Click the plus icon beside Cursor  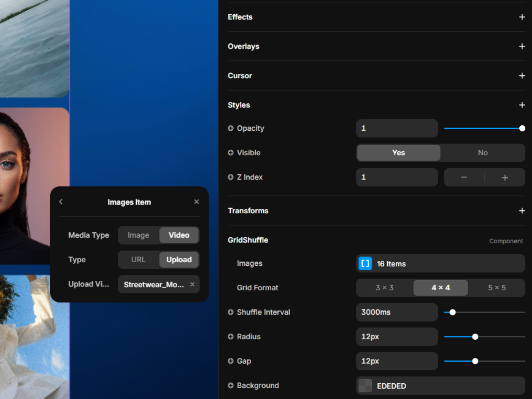coord(522,76)
